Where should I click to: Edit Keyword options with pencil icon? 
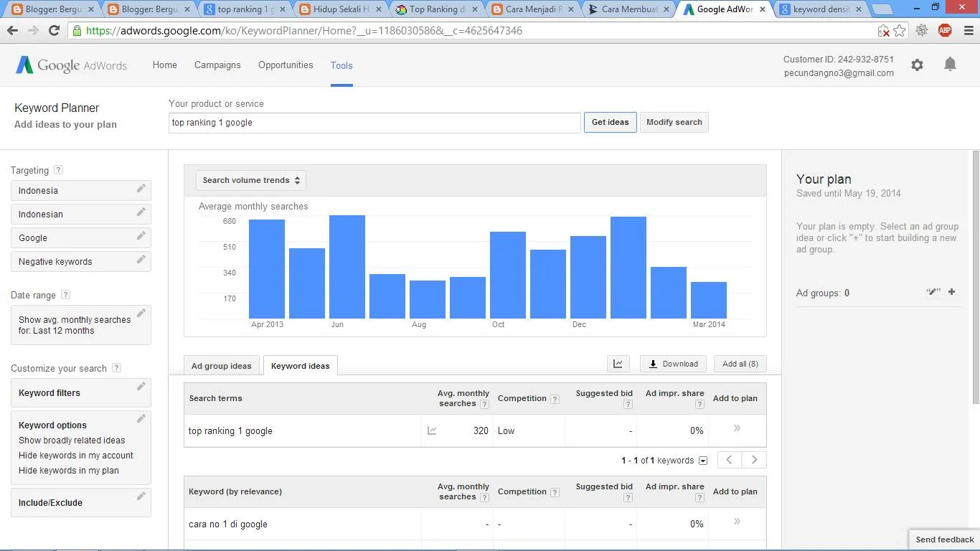tap(141, 419)
